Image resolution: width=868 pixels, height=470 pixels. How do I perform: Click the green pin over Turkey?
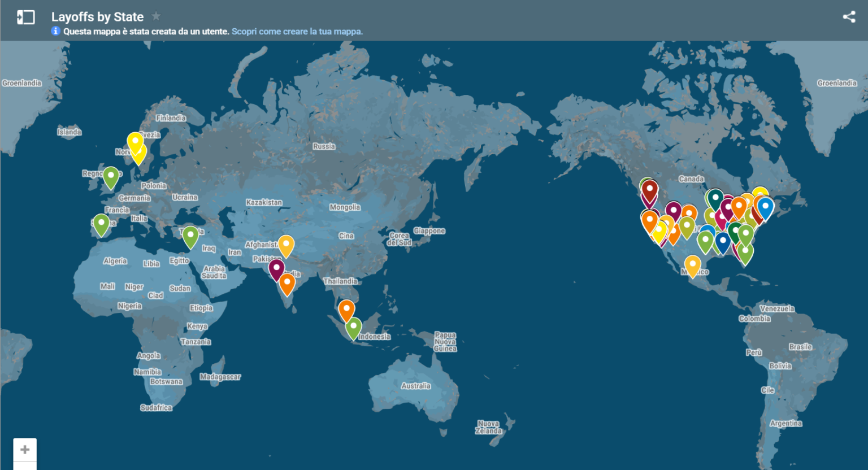(x=190, y=235)
